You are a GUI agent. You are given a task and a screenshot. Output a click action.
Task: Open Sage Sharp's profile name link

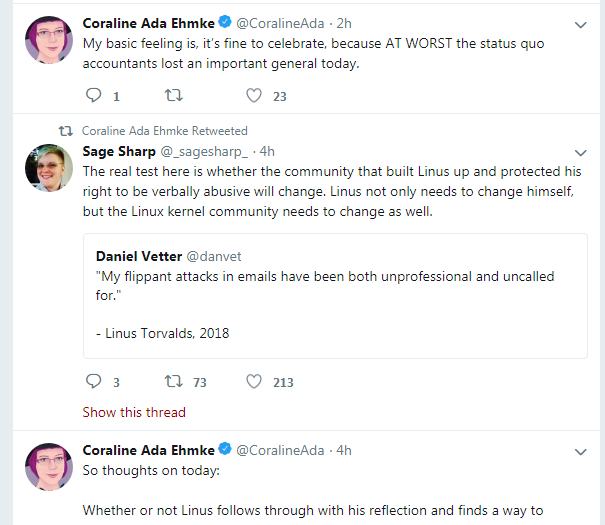coord(116,151)
